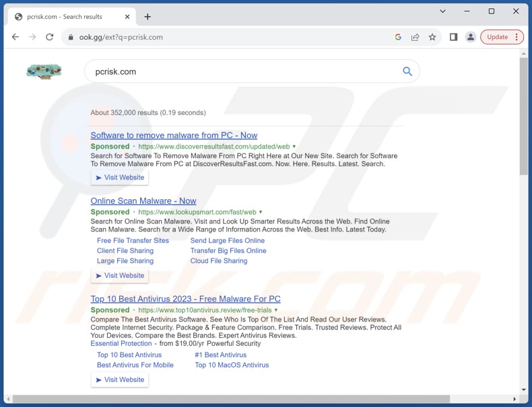
Task: Open a new tab with the plus button
Action: point(147,17)
